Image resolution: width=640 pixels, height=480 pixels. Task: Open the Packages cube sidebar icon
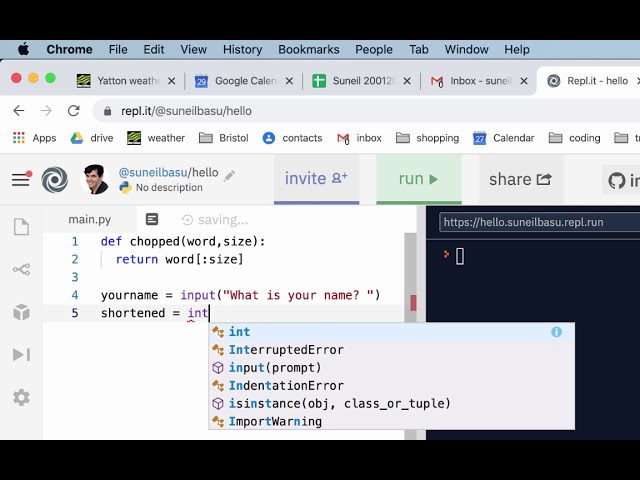pyautogui.click(x=21, y=312)
